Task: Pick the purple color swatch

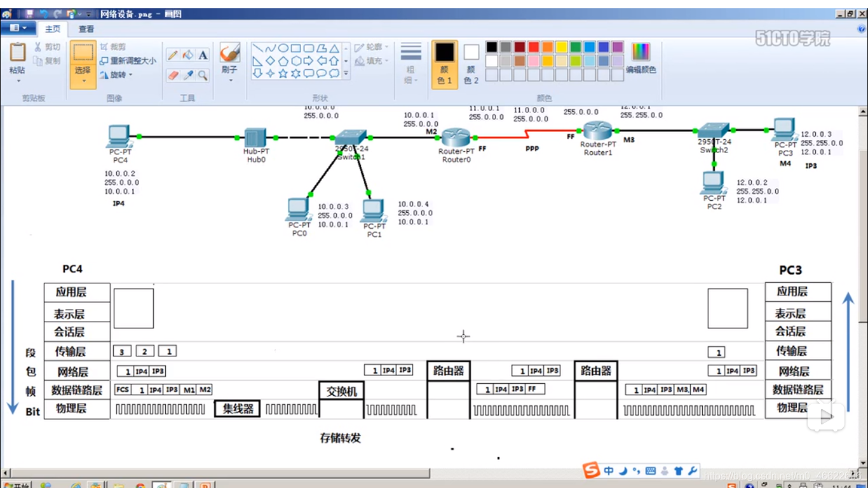Action: (618, 47)
